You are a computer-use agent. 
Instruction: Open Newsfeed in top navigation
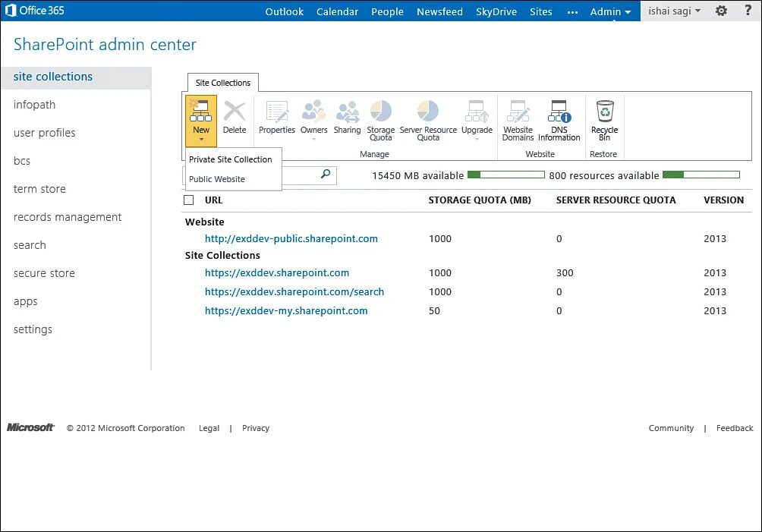(439, 11)
